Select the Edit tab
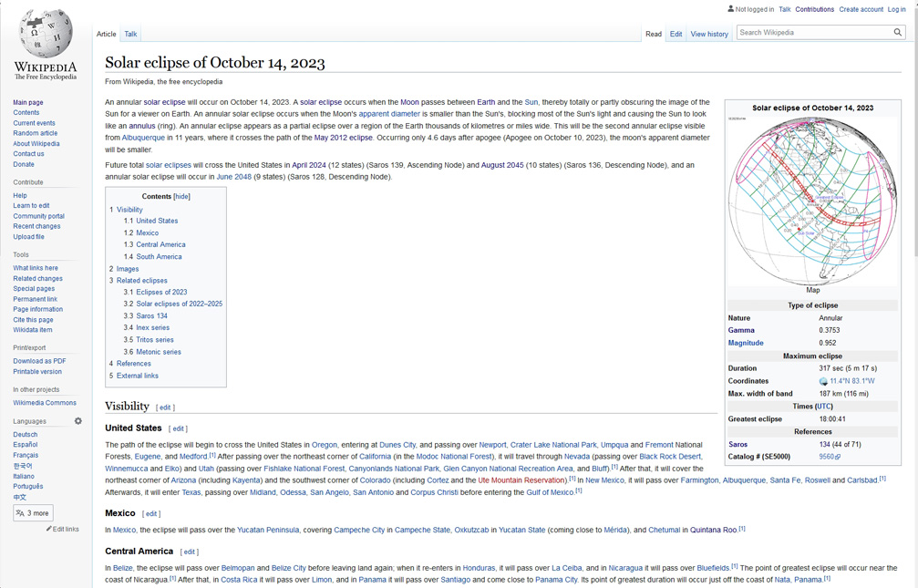This screenshot has width=918, height=588. [x=676, y=34]
